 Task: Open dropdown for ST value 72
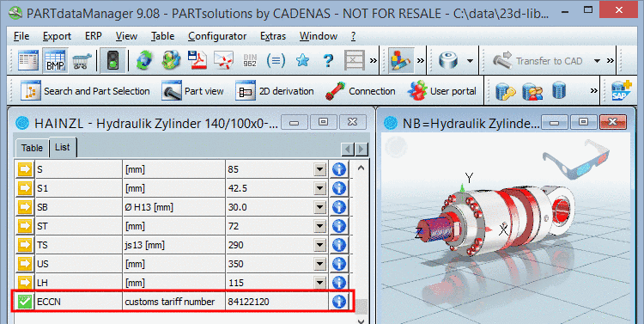(x=319, y=226)
